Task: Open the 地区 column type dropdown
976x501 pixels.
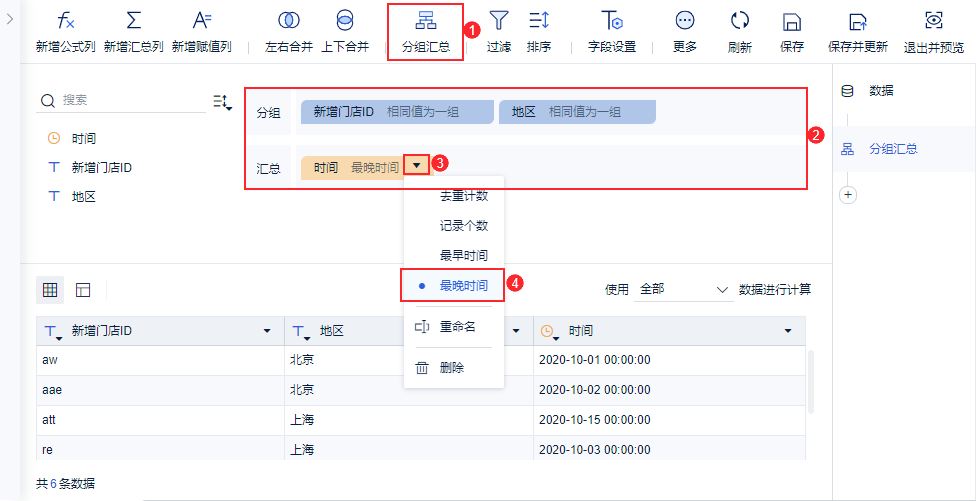Action: pos(303,332)
